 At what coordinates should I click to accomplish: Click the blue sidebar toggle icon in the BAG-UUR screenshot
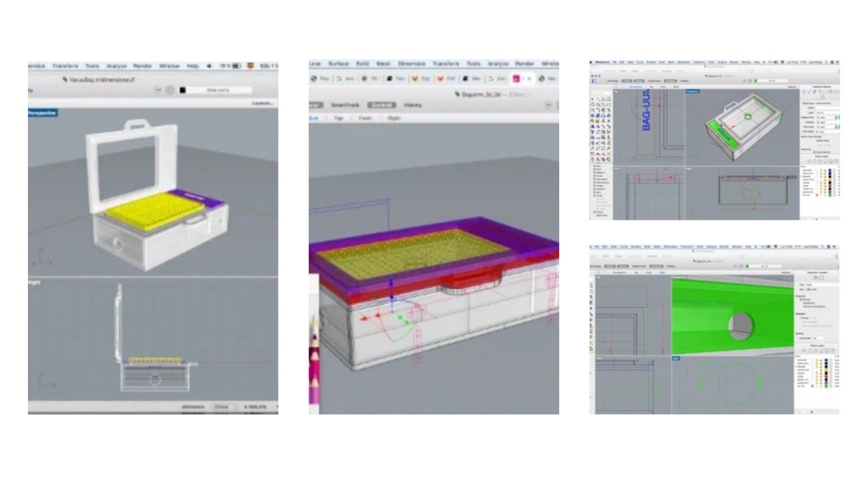[x=594, y=81]
